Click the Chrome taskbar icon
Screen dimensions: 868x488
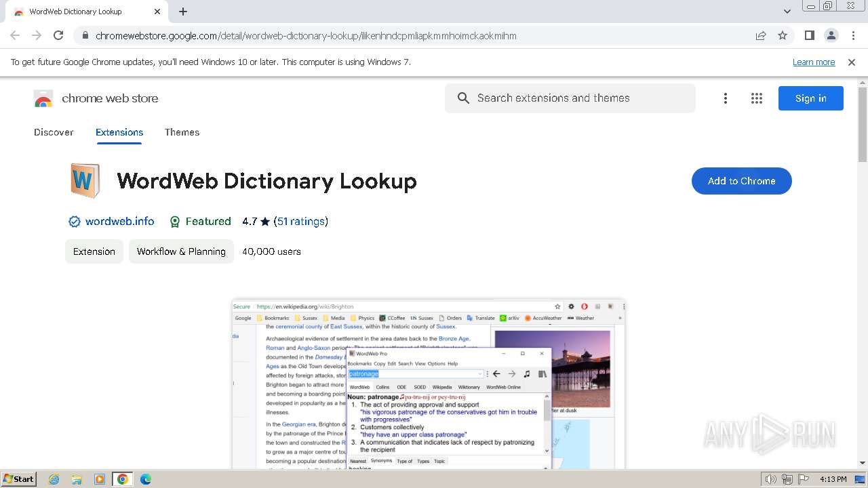click(x=123, y=479)
